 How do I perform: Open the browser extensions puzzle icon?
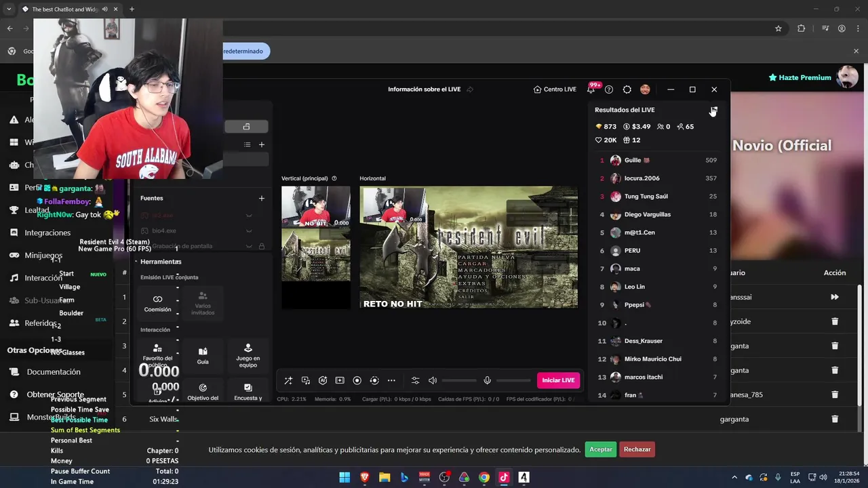pyautogui.click(x=801, y=28)
